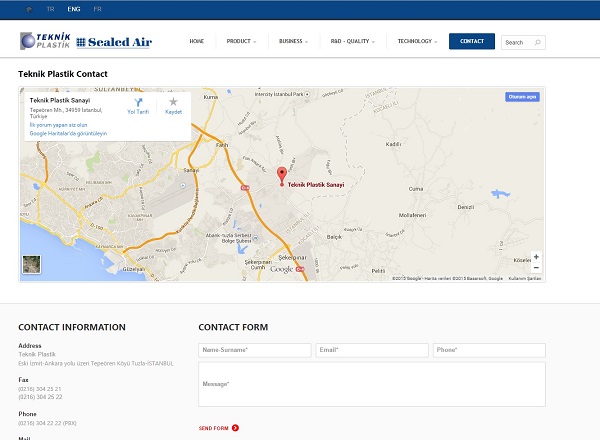Click the Teknik Plastik logo
Viewport: 600px width, 440px height.
45,41
